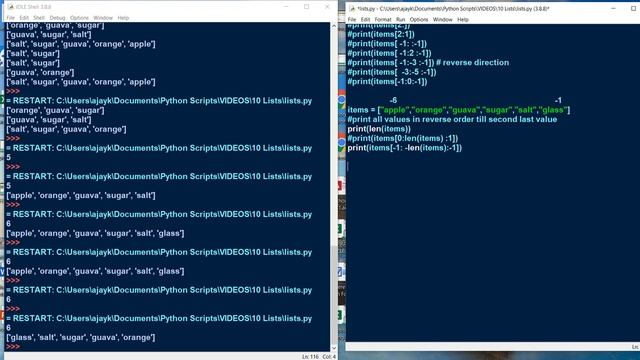Viewport: 640px width, 360px height.
Task: Open Options menu in IDLE Shell window
Action: click(x=79, y=18)
